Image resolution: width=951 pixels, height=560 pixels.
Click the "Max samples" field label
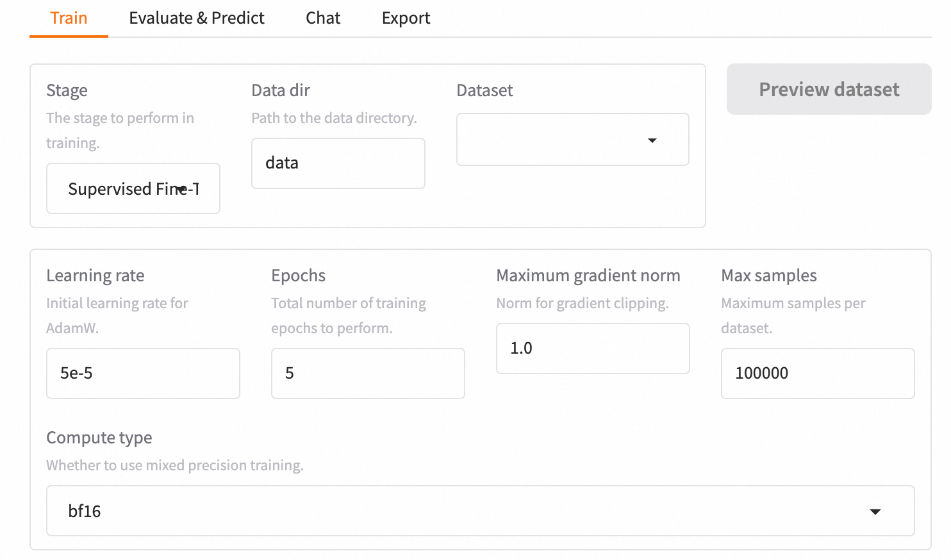(768, 276)
